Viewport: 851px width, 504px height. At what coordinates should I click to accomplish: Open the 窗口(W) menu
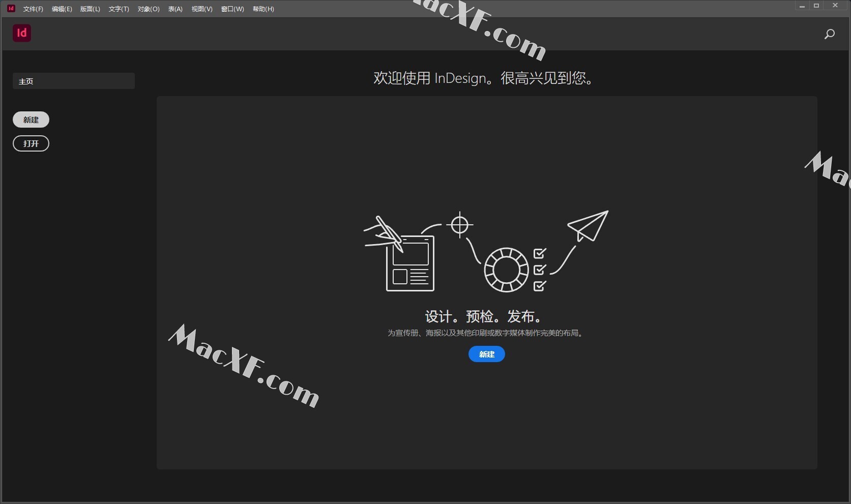232,9
